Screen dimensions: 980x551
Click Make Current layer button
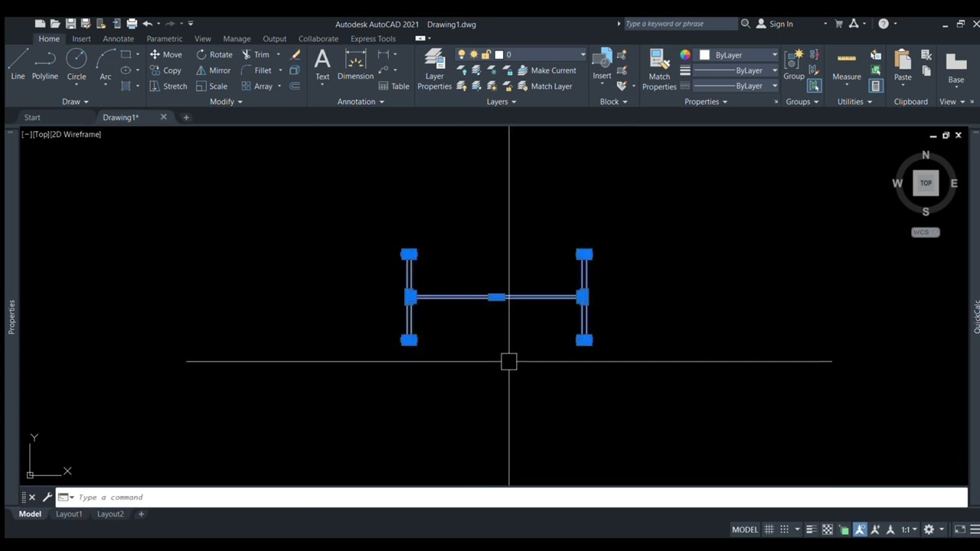[x=547, y=70]
